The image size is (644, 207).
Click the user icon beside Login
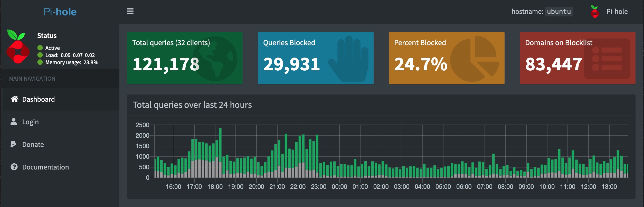point(14,122)
